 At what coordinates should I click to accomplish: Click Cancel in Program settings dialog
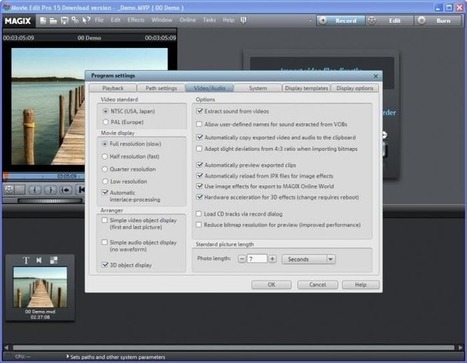pos(317,284)
